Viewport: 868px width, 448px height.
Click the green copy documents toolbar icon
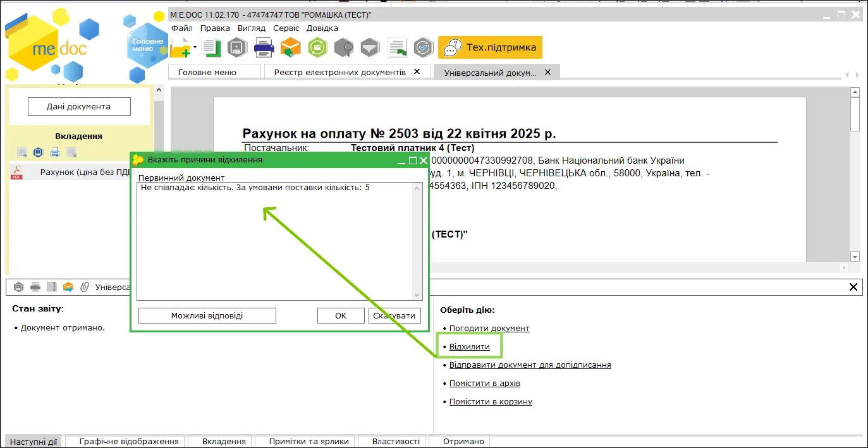(211, 47)
